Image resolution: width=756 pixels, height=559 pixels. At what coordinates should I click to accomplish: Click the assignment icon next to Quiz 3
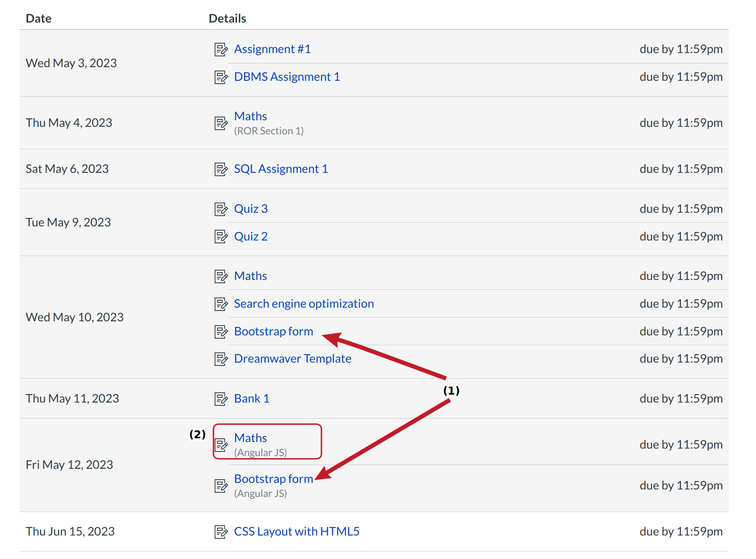(221, 209)
